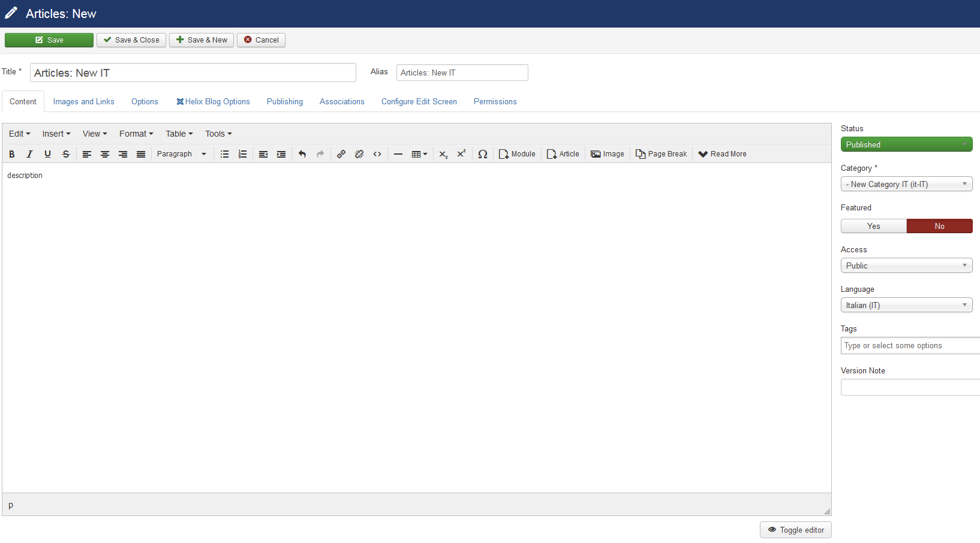Click into the Alias input field
980x543 pixels.
pyautogui.click(x=462, y=73)
